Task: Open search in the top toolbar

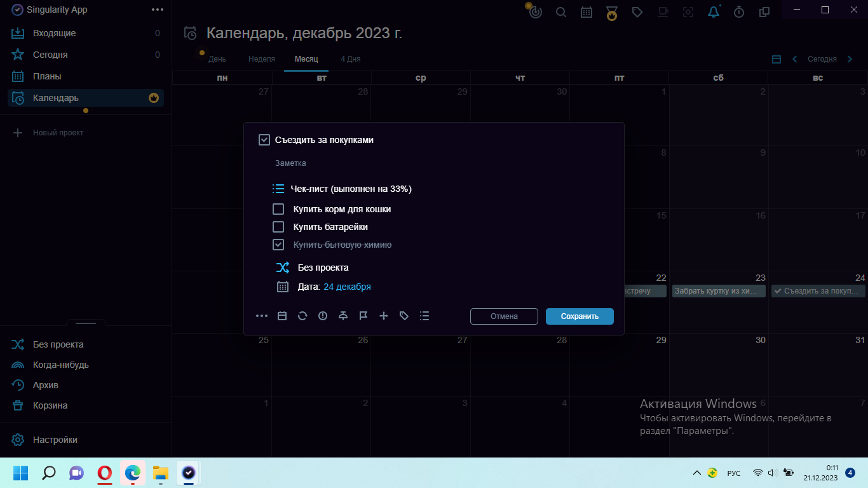Action: [x=561, y=11]
